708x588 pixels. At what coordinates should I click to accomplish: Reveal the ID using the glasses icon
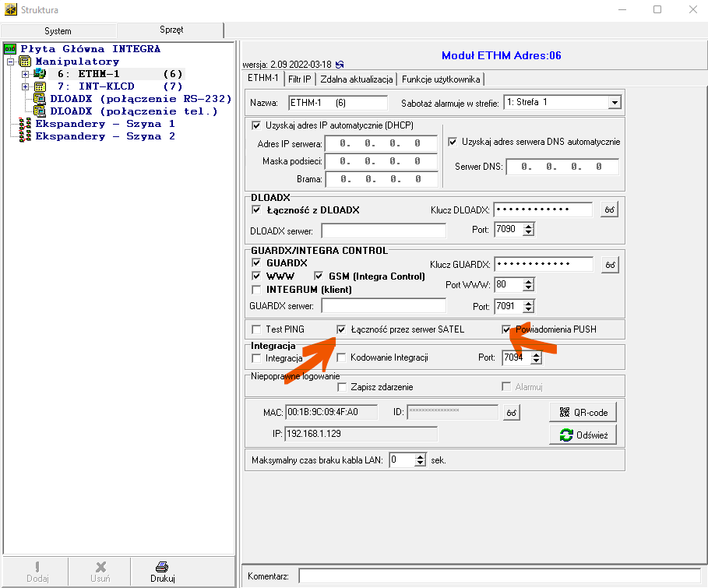pos(510,413)
